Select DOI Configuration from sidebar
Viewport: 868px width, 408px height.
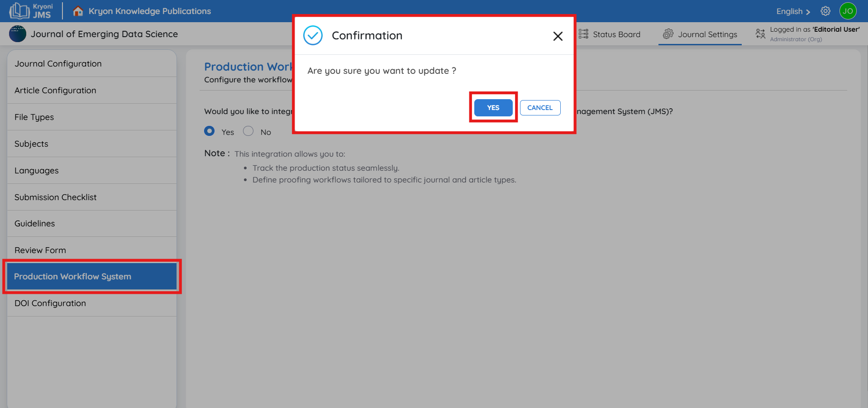click(x=50, y=303)
